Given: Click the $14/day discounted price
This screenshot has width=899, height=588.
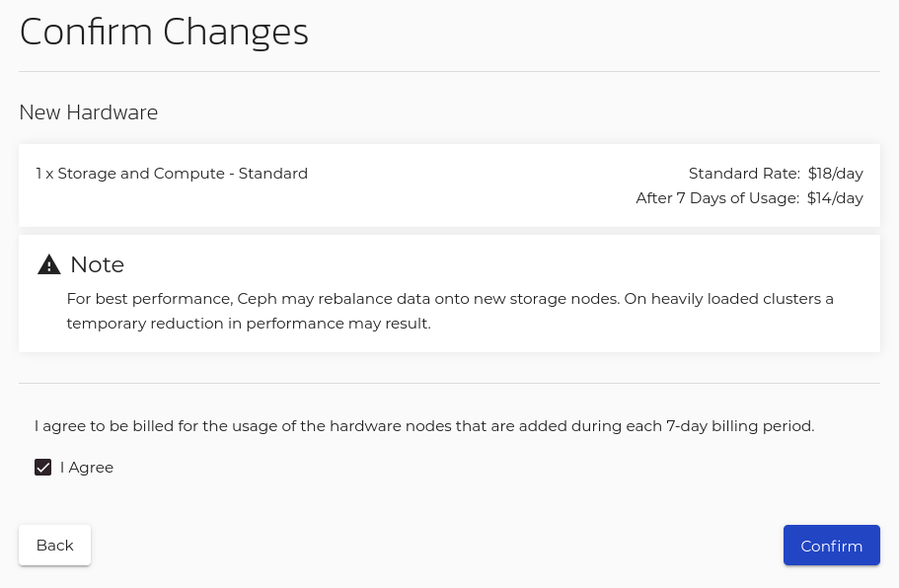Looking at the screenshot, I should click(835, 198).
